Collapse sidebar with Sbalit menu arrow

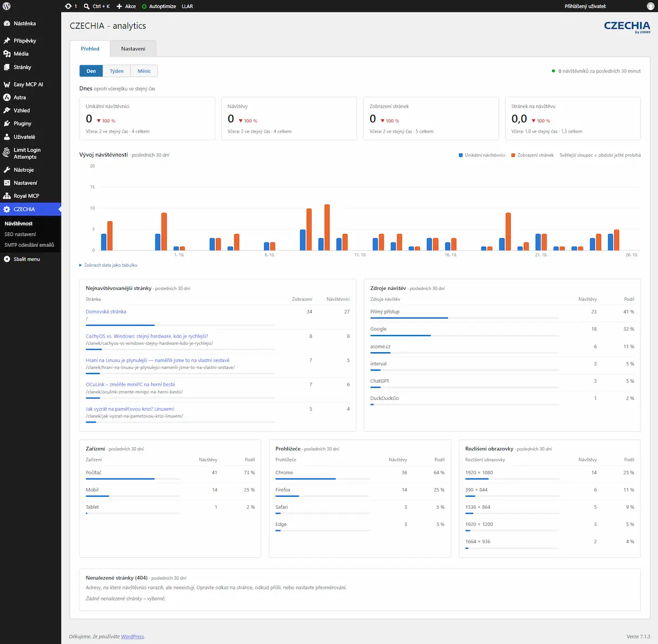point(7,259)
